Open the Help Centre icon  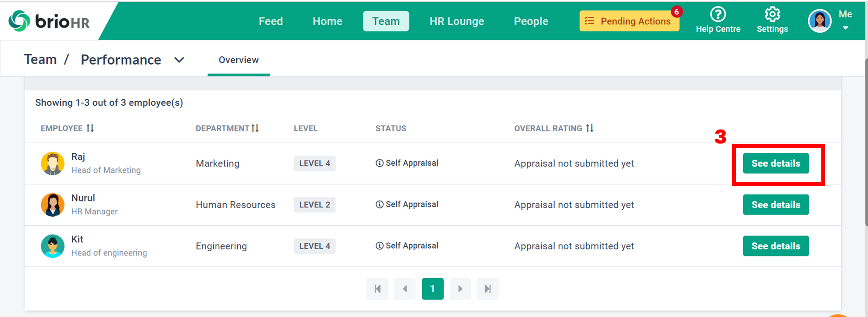[718, 14]
